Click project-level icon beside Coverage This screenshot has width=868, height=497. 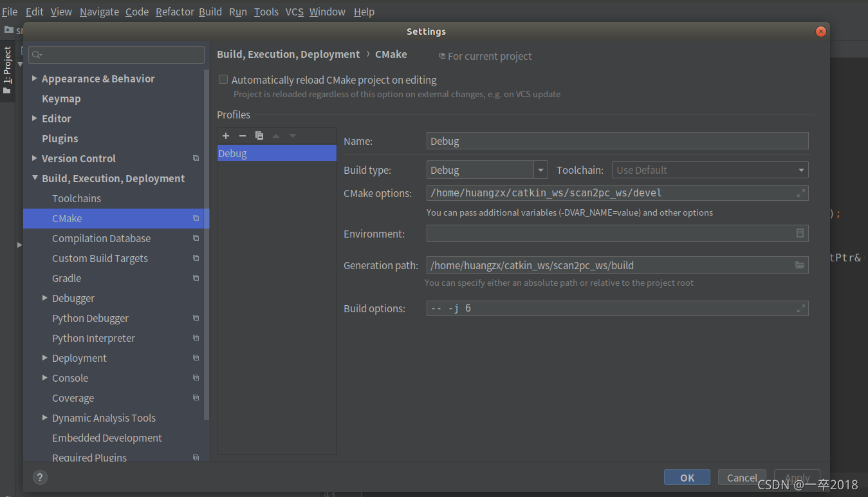coord(196,398)
